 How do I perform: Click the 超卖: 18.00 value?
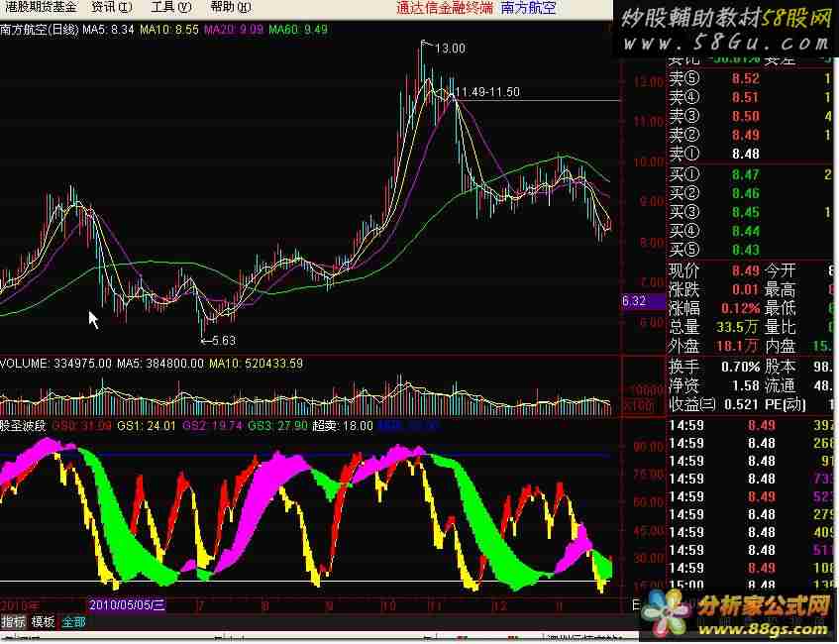343,426
